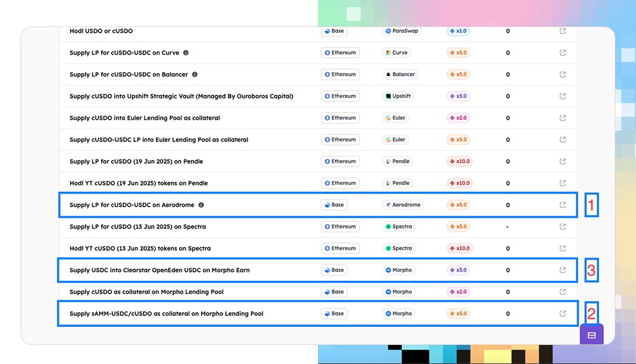
Task: Select 'Supply LP for cUSDO (13 Jun 2025)' title
Action: point(138,226)
